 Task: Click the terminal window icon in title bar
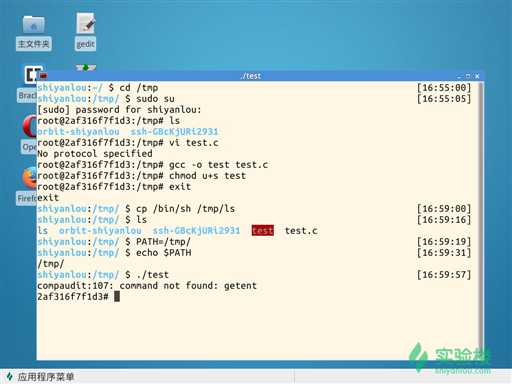click(x=43, y=76)
